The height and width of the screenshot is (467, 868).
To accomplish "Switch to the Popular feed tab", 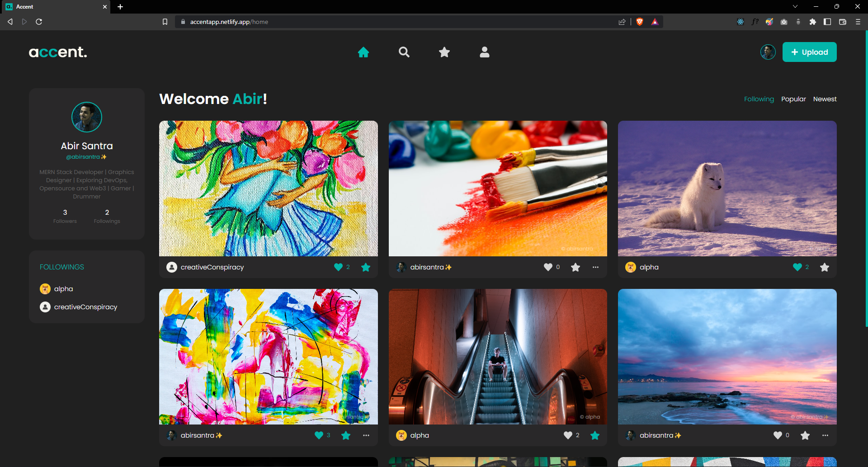I will (x=794, y=99).
